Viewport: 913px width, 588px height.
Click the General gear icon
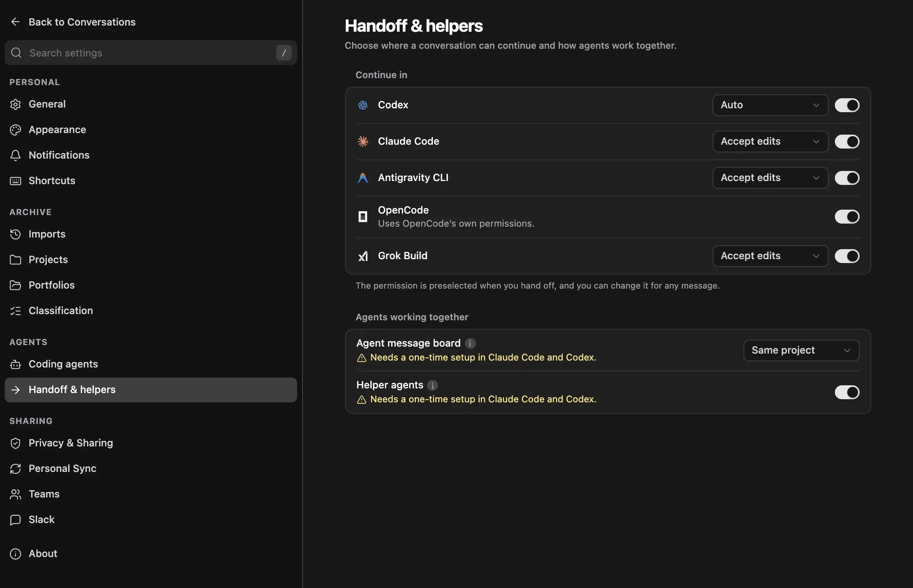click(x=15, y=104)
